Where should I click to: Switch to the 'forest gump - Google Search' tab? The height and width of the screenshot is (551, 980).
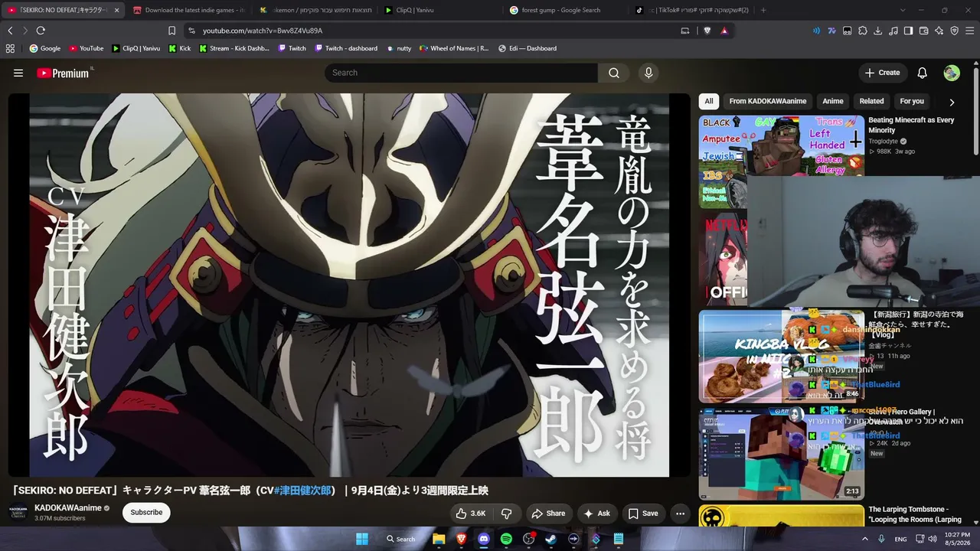563,10
